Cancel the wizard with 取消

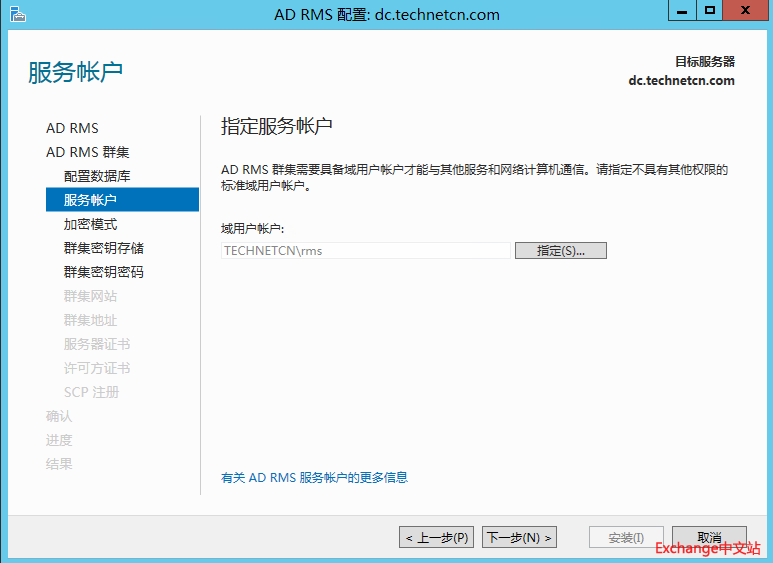point(709,537)
